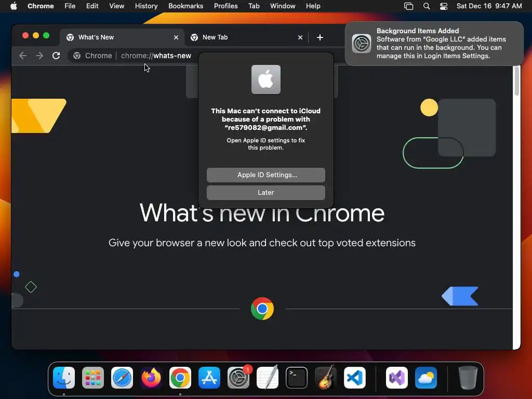Launch Safari from the Dock
The image size is (532, 399).
click(122, 378)
